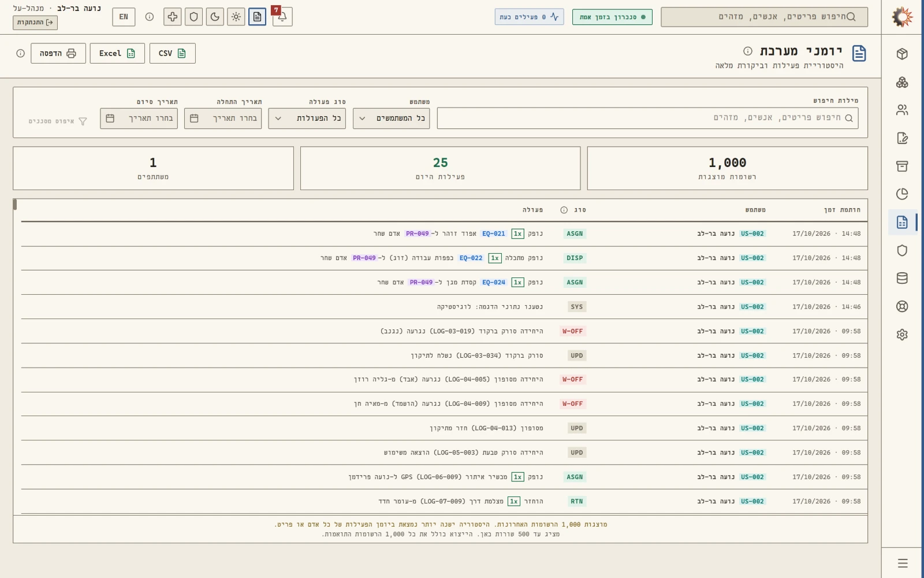Screen dimensions: 924x578
Task: Click the info icon next to EN button
Action: pyautogui.click(x=150, y=17)
